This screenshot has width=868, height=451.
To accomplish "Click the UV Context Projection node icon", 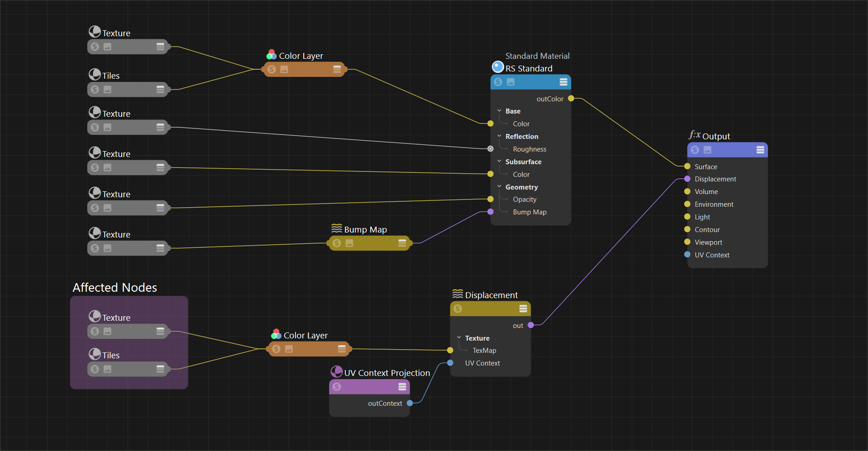I will point(337,372).
